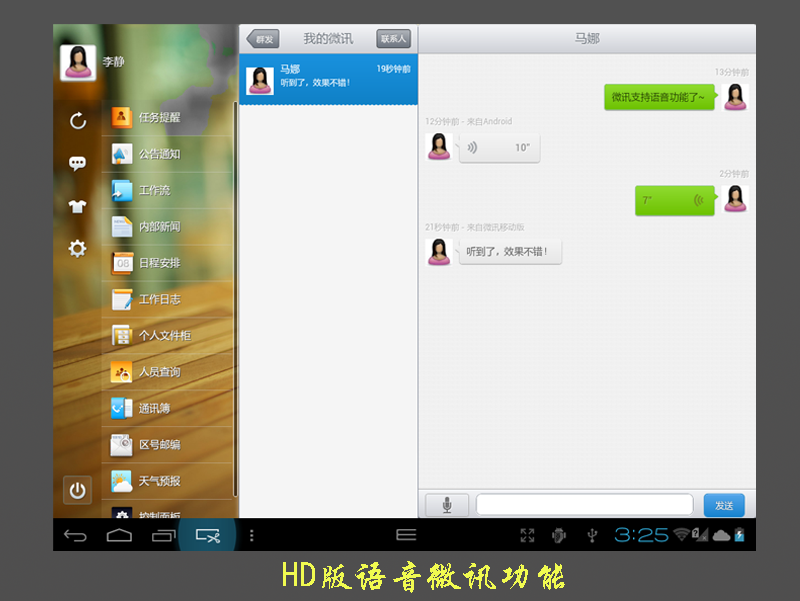
Task: Tap the Android debug status icon
Action: (x=559, y=535)
